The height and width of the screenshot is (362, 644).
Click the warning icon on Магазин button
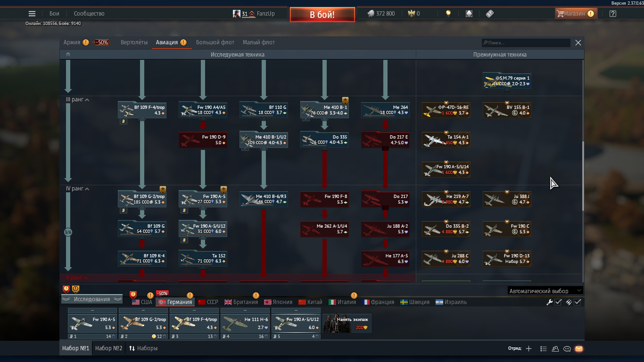tap(590, 14)
